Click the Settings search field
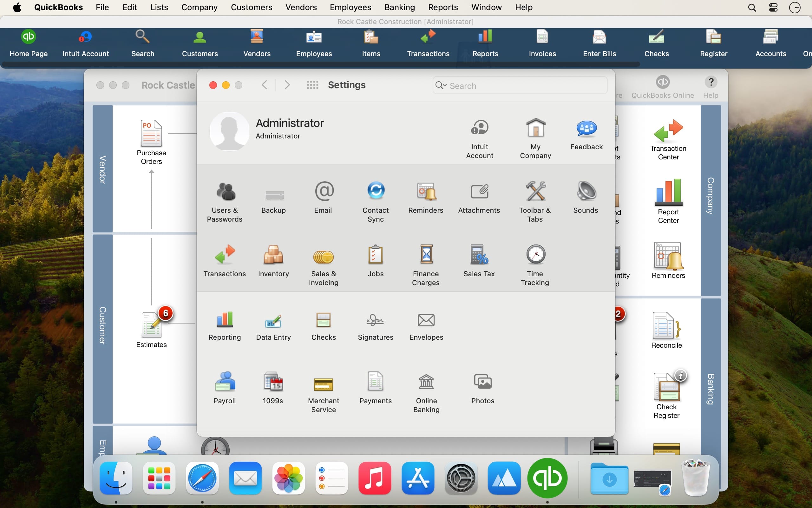The image size is (812, 508). [520, 85]
